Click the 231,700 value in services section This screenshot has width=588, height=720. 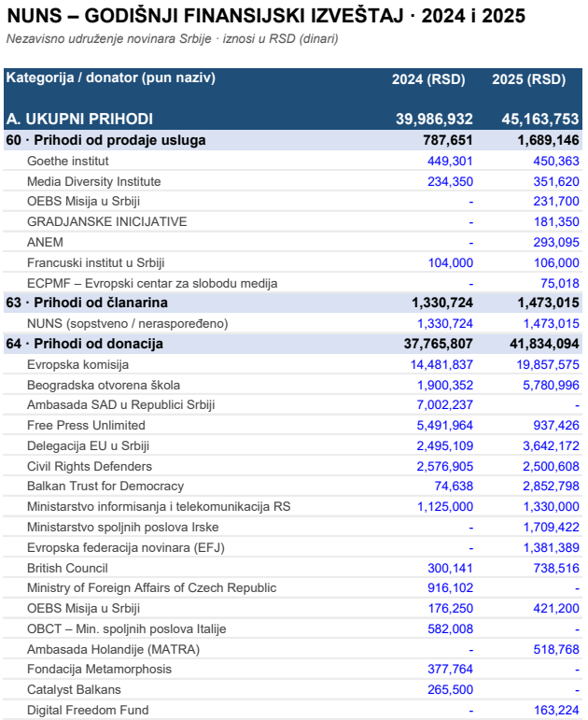click(556, 202)
